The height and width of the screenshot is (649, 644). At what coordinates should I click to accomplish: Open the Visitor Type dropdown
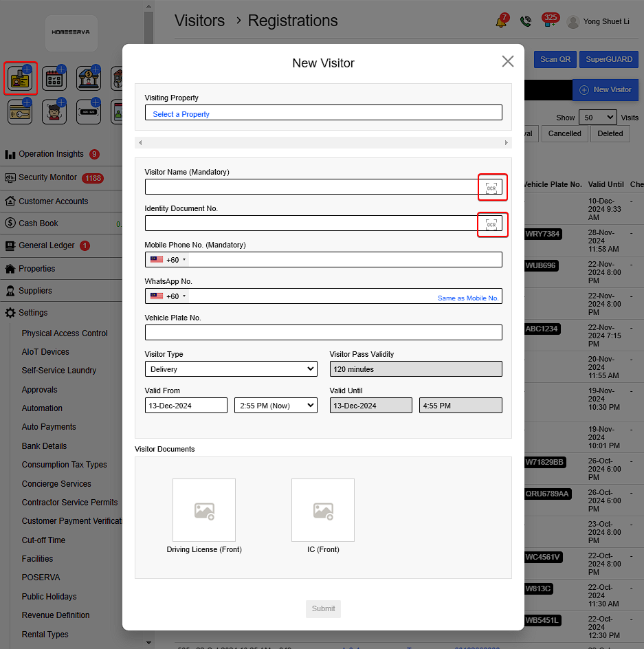click(x=231, y=369)
